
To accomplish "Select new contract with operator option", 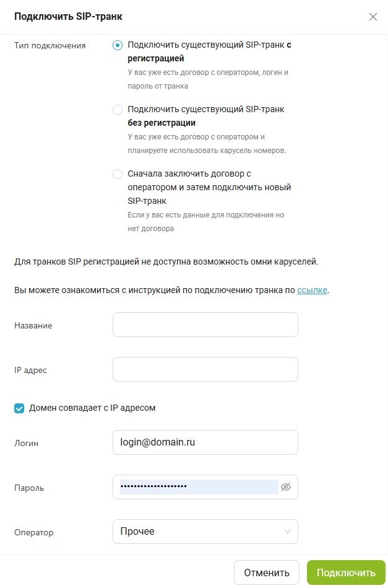I will click(x=118, y=174).
